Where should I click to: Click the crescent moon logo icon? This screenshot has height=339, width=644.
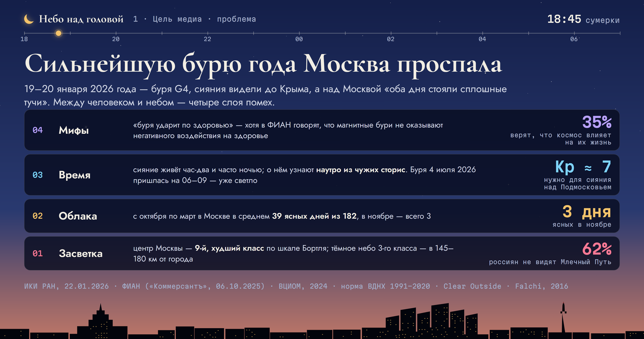(29, 19)
